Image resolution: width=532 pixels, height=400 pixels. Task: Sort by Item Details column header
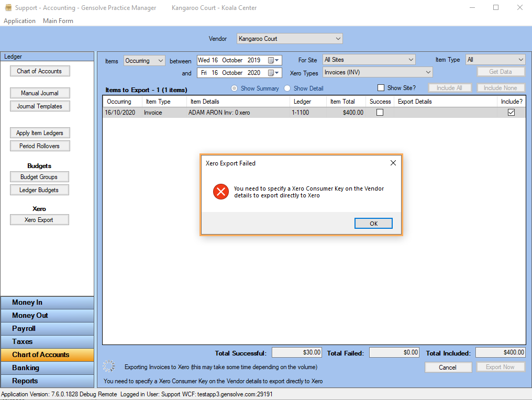[238, 102]
